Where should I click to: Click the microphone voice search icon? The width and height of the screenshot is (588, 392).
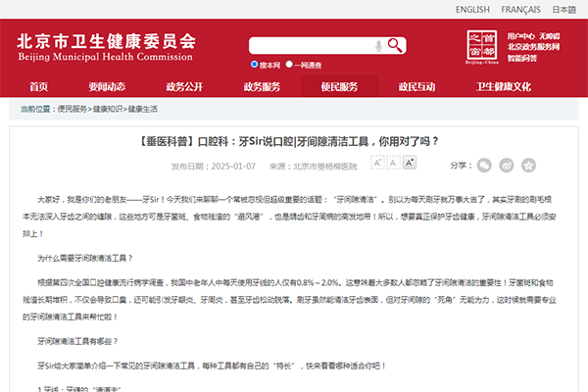(379, 46)
